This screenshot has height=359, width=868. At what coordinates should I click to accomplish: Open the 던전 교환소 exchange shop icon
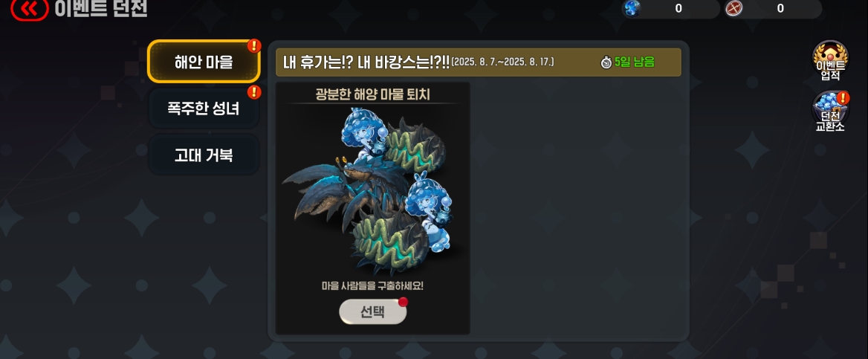point(830,111)
